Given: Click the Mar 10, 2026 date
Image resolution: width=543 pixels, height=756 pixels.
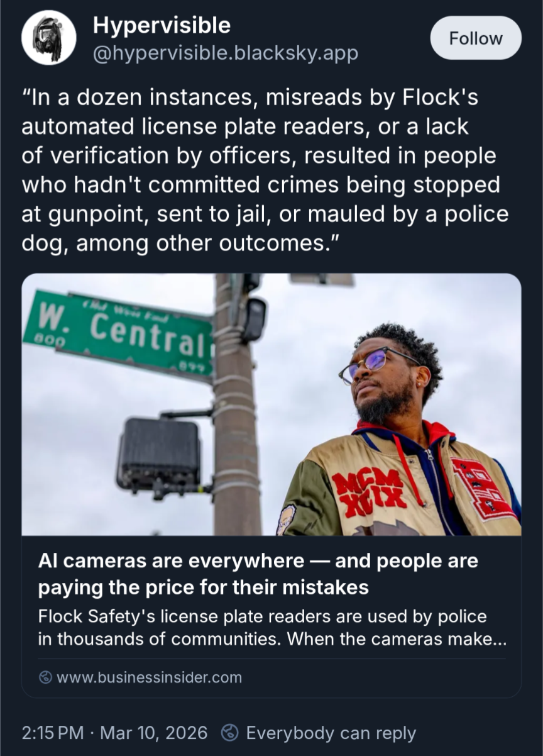Looking at the screenshot, I should click(x=154, y=733).
